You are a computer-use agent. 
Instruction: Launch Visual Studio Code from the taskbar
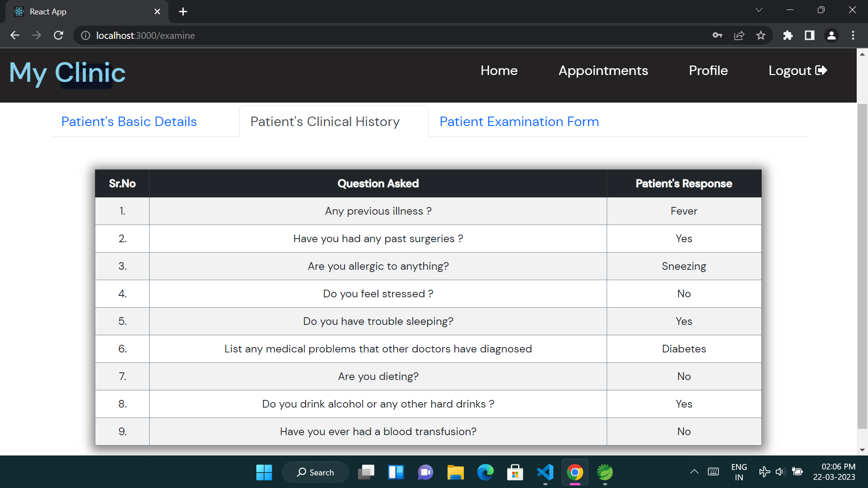point(545,472)
